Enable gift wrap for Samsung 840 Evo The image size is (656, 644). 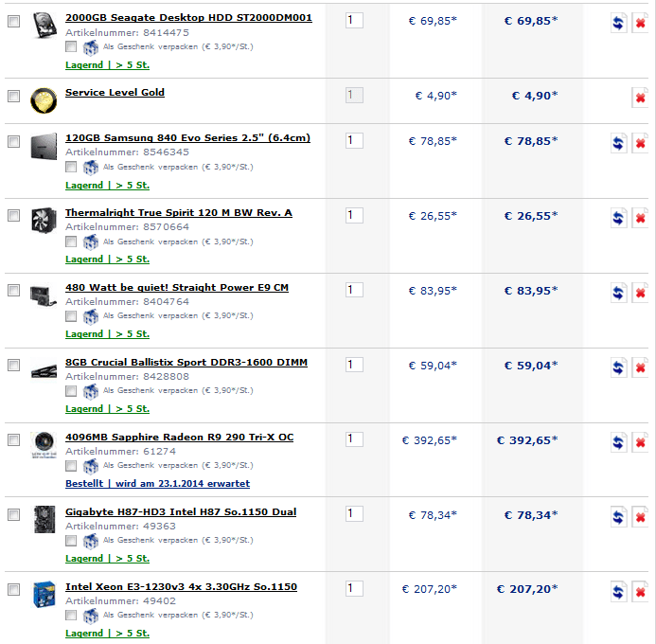72,167
